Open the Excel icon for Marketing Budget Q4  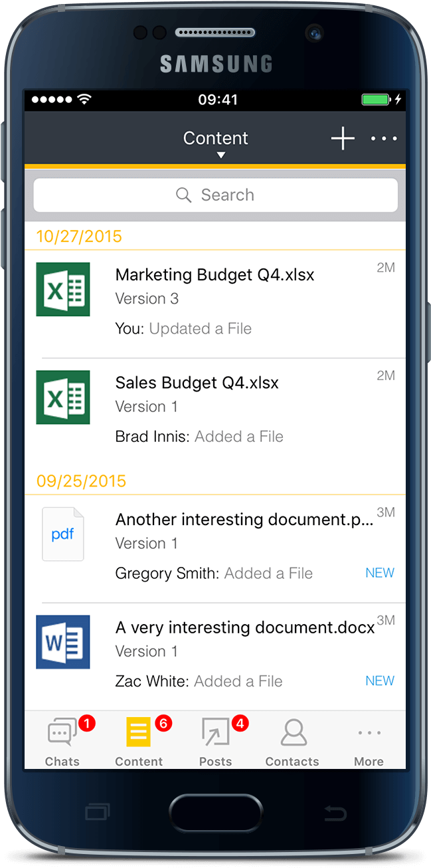63,289
